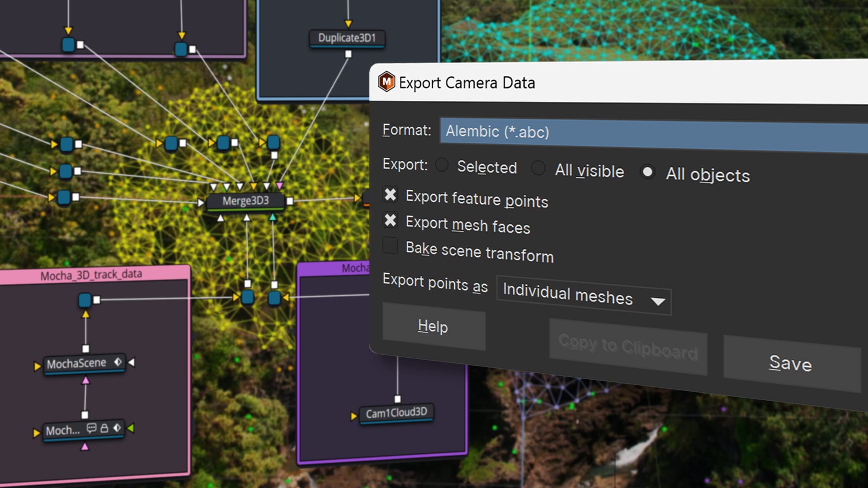Enable Bake scene transform checkbox
The height and width of the screenshot is (488, 868).
(390, 245)
